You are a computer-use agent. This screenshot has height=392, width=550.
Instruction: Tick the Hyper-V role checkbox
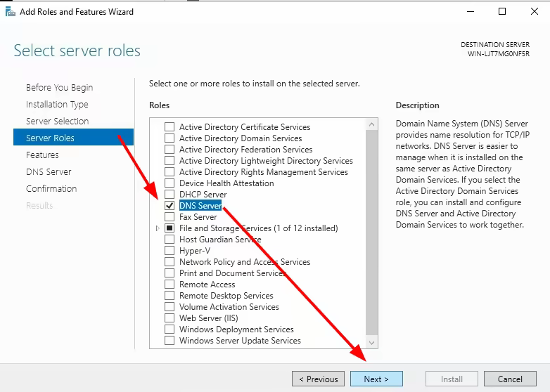[170, 251]
